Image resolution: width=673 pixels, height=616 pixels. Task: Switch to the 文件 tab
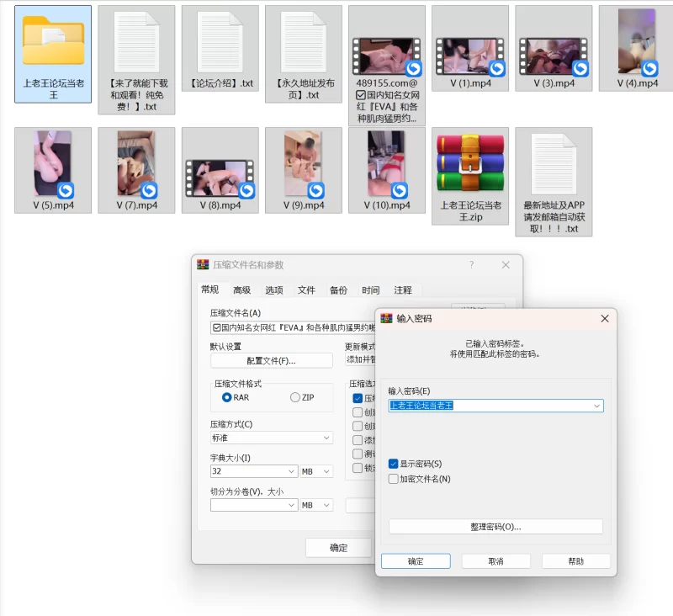(x=306, y=290)
